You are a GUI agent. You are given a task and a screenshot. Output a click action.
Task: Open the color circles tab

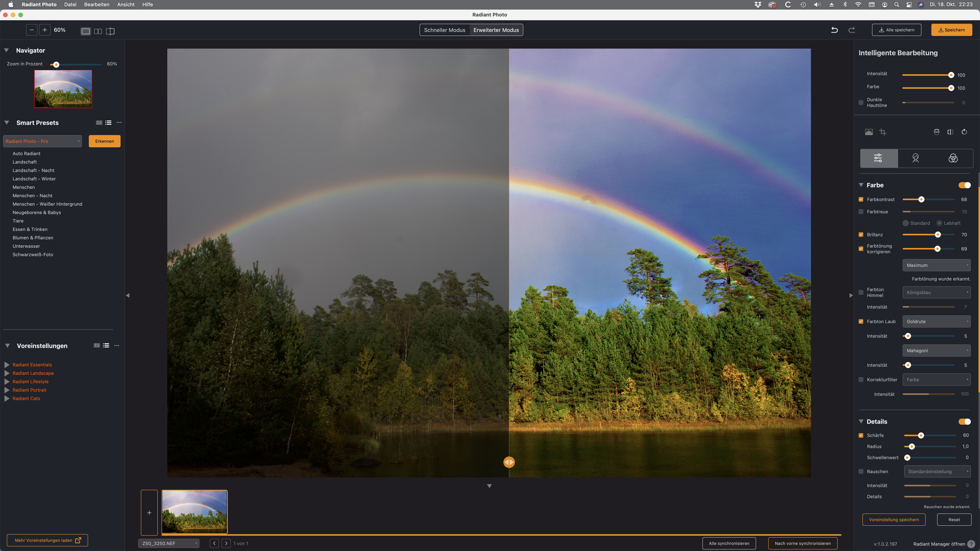click(x=953, y=158)
